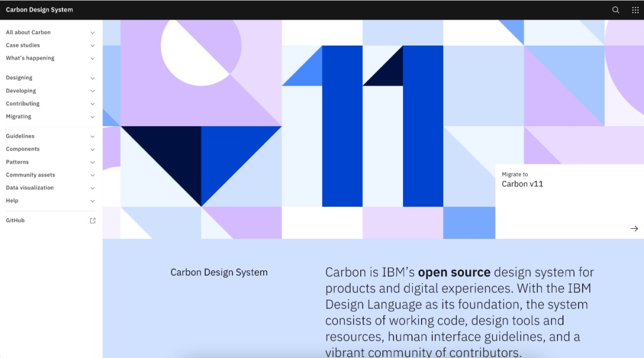644x358 pixels.
Task: Expand the Patterns chevron
Action: [x=92, y=163]
